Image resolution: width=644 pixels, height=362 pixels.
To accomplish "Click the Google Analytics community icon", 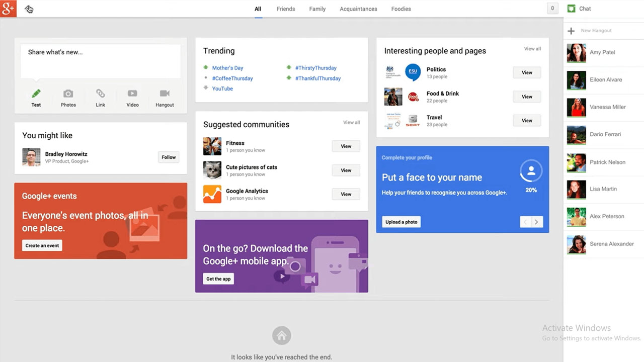I will pos(212,194).
